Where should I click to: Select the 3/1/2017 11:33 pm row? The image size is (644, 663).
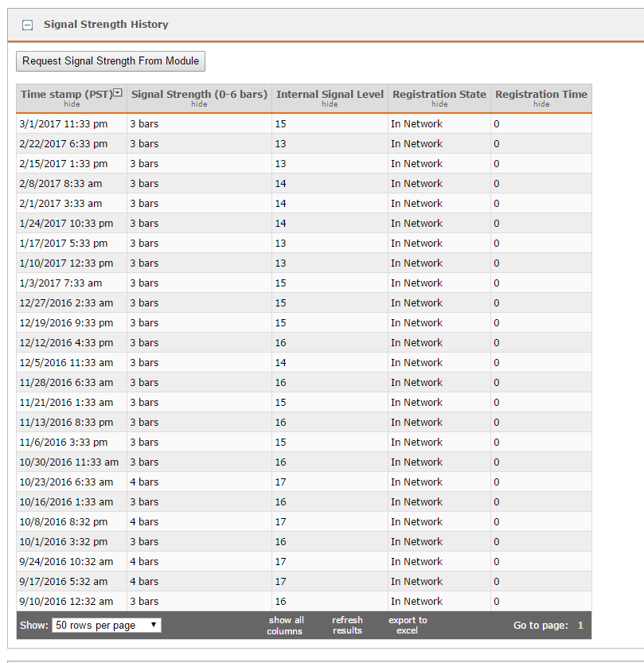click(64, 124)
